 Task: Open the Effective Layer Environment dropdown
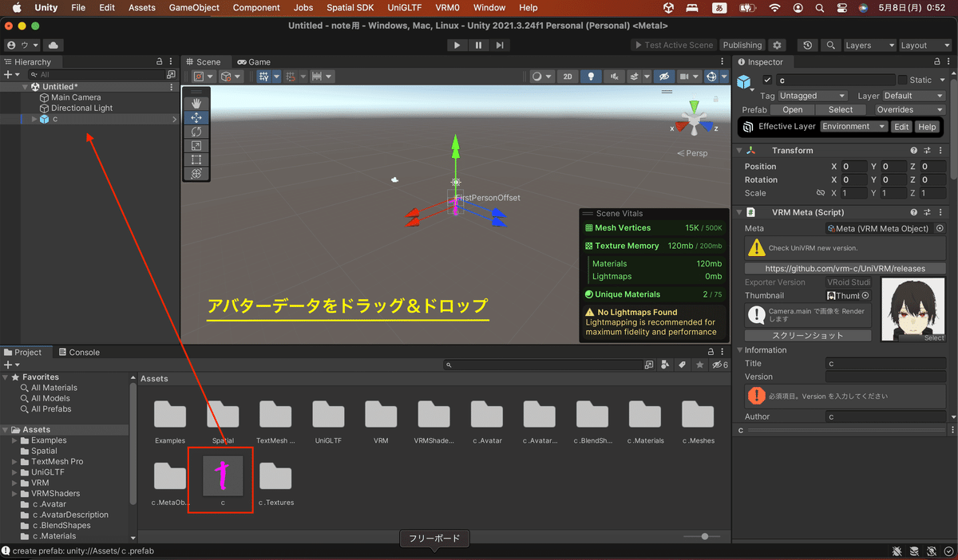pyautogui.click(x=854, y=127)
